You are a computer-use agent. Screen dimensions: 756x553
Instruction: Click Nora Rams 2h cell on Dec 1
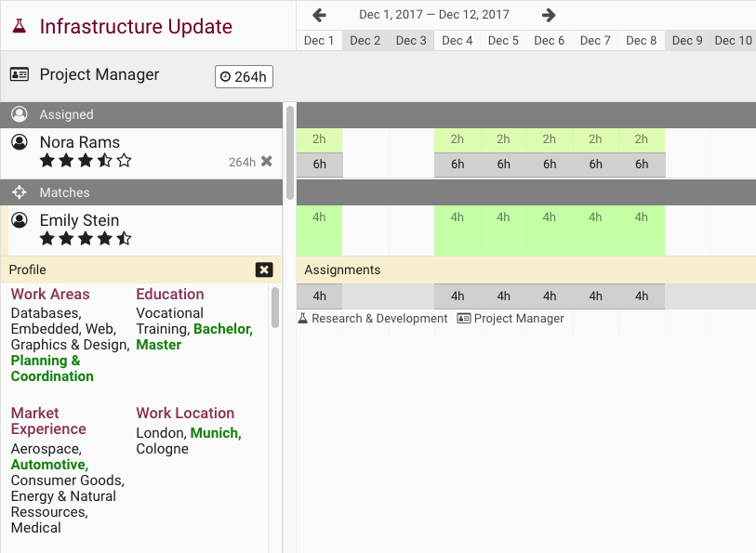pyautogui.click(x=319, y=139)
